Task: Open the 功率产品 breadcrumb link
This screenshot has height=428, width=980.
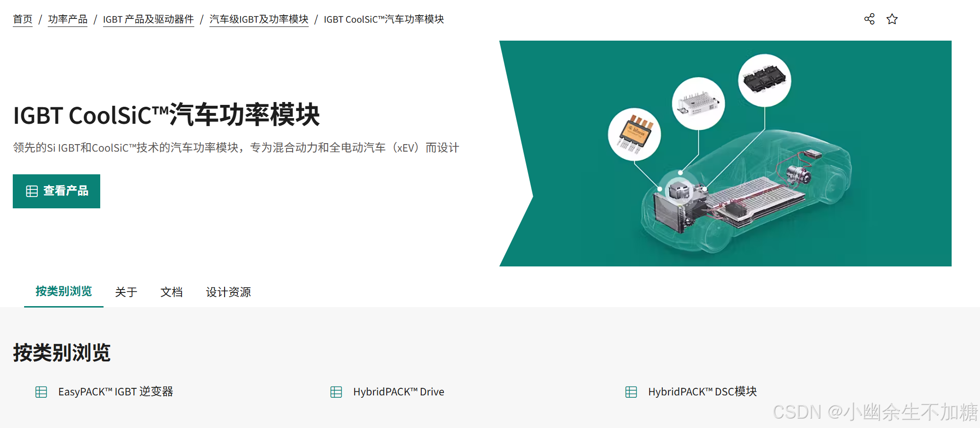Action: [68, 19]
